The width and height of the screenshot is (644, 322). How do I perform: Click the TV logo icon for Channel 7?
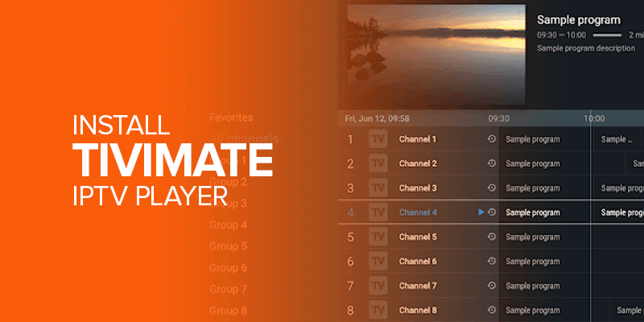pyautogui.click(x=378, y=286)
